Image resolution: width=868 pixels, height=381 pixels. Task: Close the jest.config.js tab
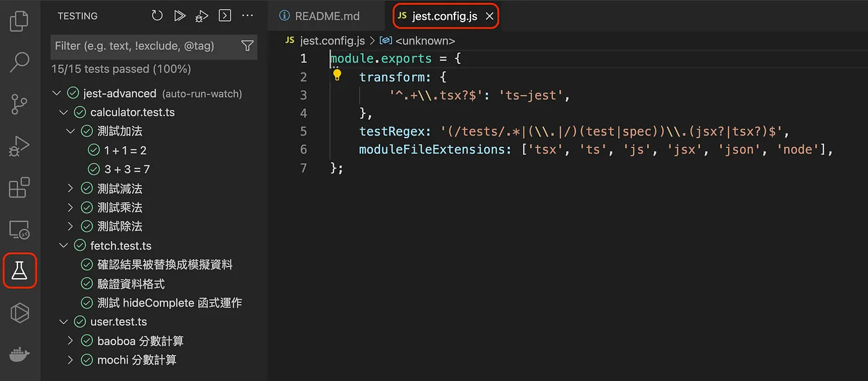[490, 17]
